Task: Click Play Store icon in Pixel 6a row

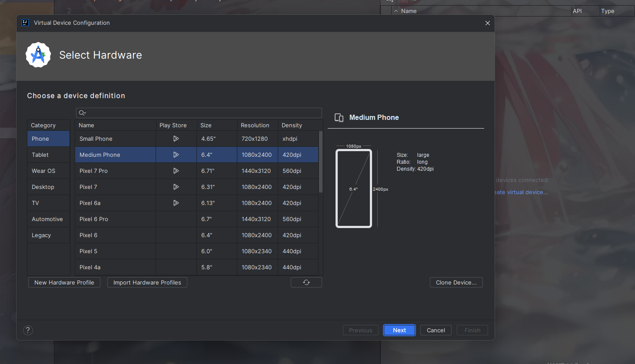Action: (x=176, y=203)
